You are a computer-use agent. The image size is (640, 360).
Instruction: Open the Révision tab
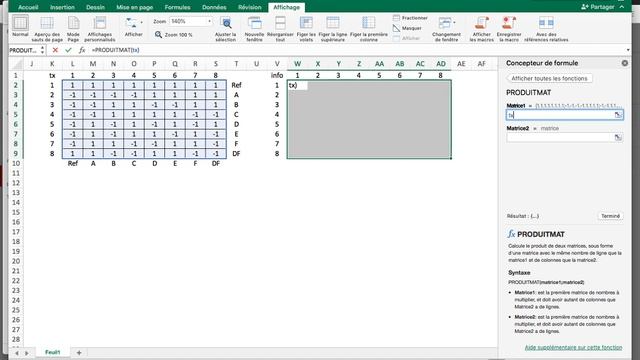[x=250, y=7]
